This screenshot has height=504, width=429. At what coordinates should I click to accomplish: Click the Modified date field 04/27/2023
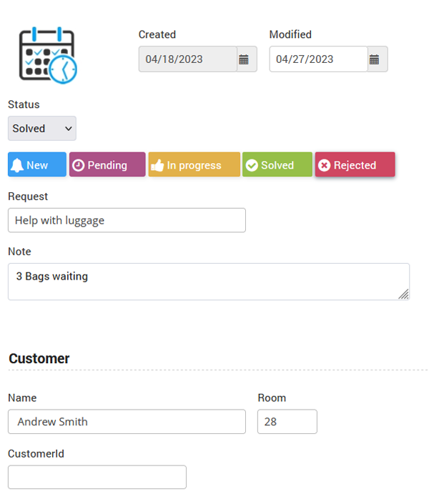tap(318, 59)
